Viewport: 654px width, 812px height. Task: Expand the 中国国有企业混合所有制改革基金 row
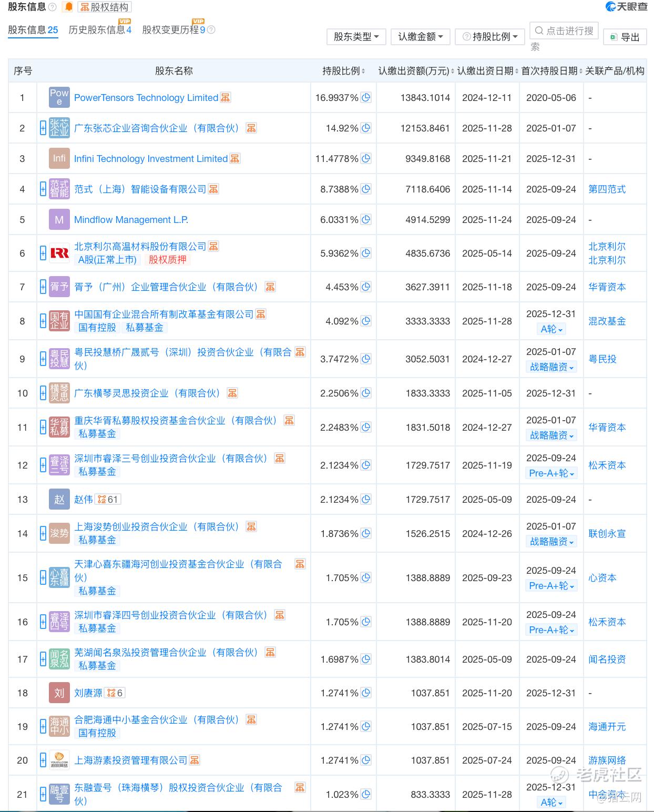[43, 321]
